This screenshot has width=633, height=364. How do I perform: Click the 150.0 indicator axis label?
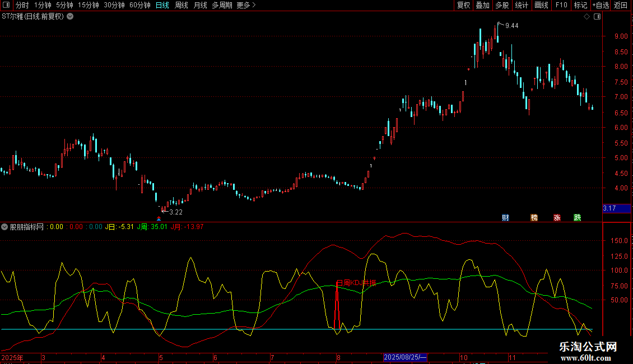619,240
